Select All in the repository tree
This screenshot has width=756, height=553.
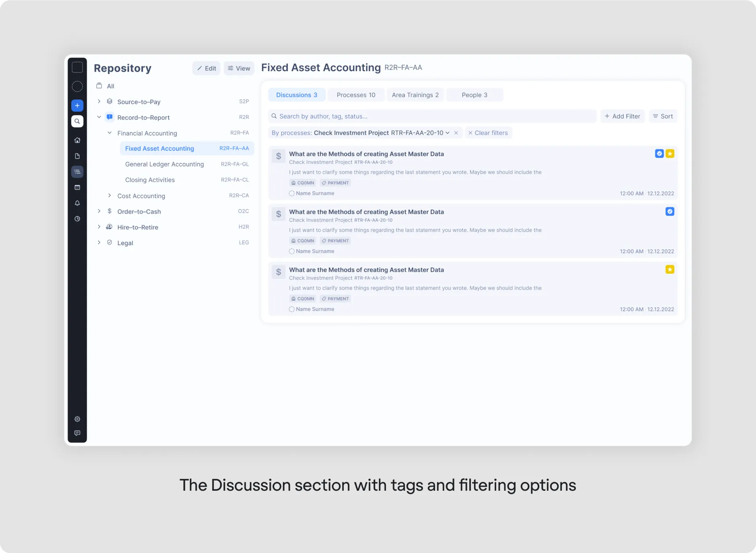[x=111, y=86]
